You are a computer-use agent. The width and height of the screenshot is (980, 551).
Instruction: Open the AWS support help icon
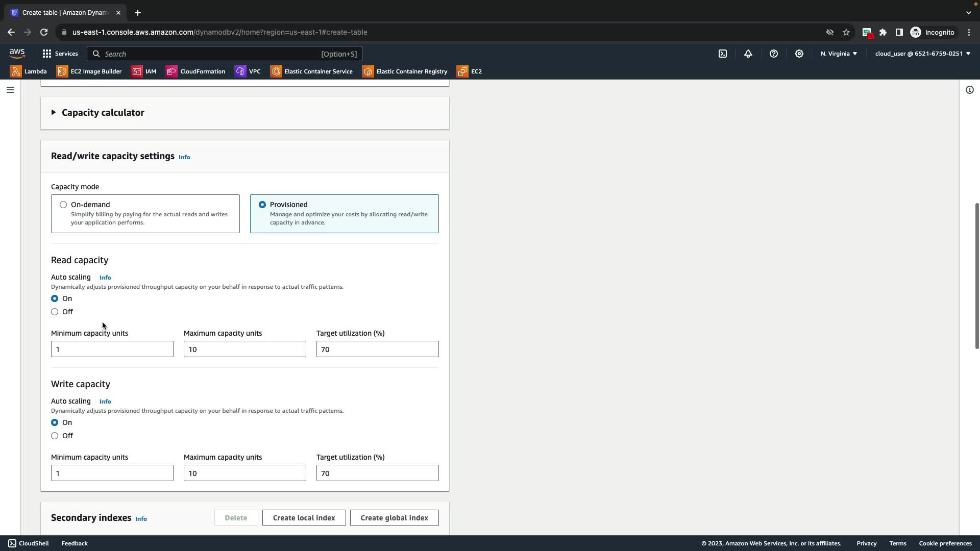(x=774, y=54)
